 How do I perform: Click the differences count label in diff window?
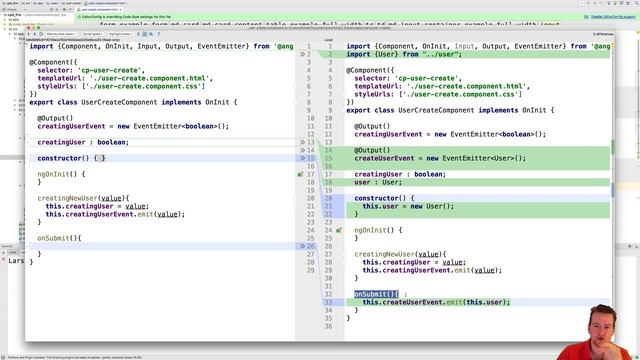coord(603,34)
